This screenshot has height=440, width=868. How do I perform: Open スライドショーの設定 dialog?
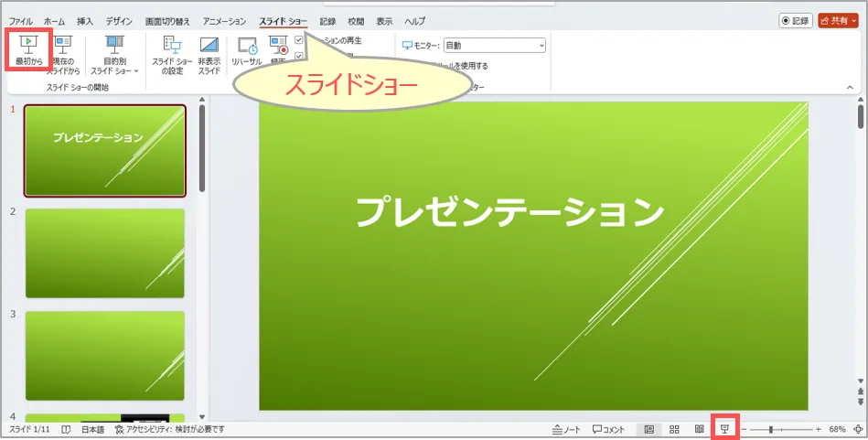(171, 56)
